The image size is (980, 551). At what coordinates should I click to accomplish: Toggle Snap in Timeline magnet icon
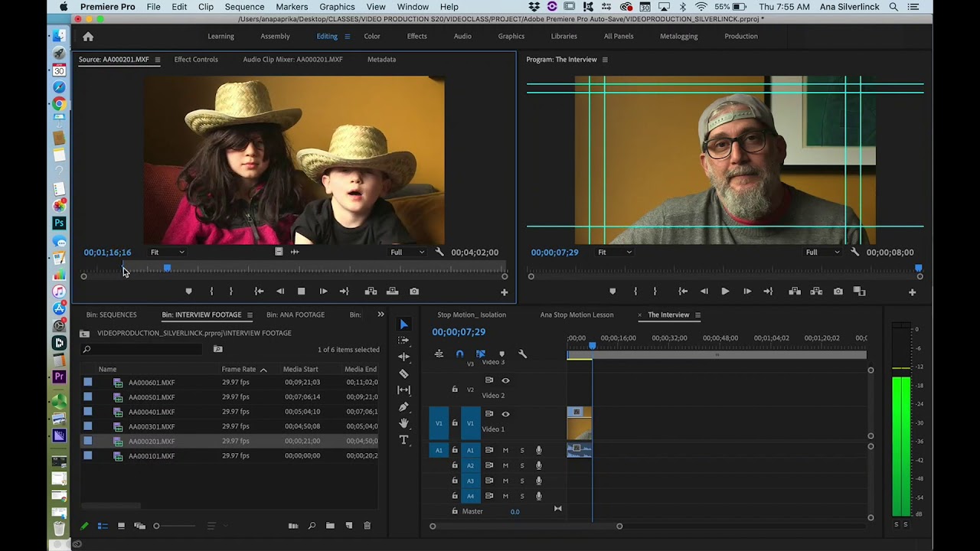click(x=459, y=354)
